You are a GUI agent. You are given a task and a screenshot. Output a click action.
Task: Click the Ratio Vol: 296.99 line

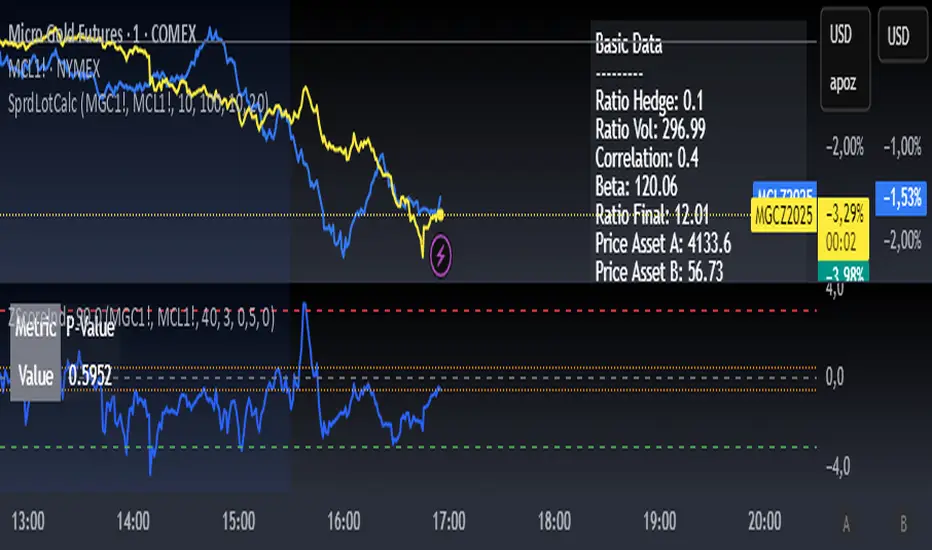click(x=650, y=130)
